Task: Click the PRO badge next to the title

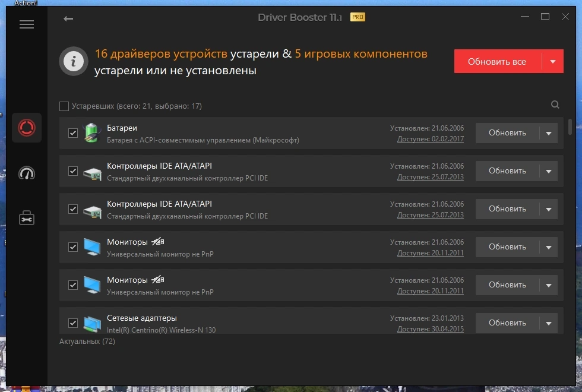Action: [358, 17]
